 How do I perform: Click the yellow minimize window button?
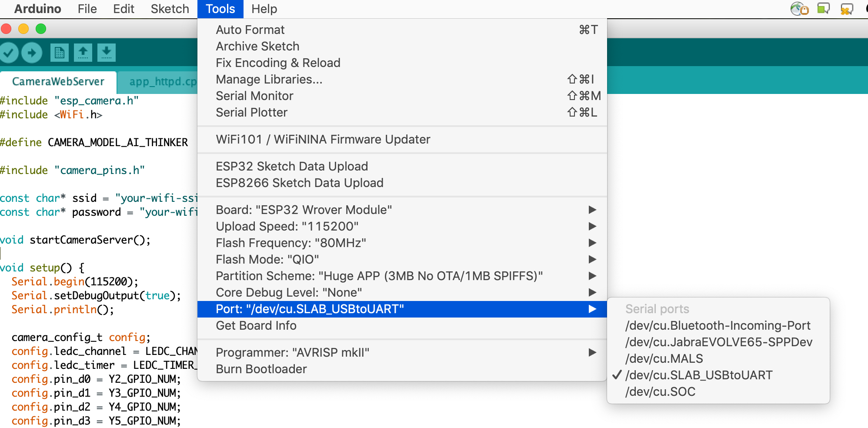tap(23, 29)
